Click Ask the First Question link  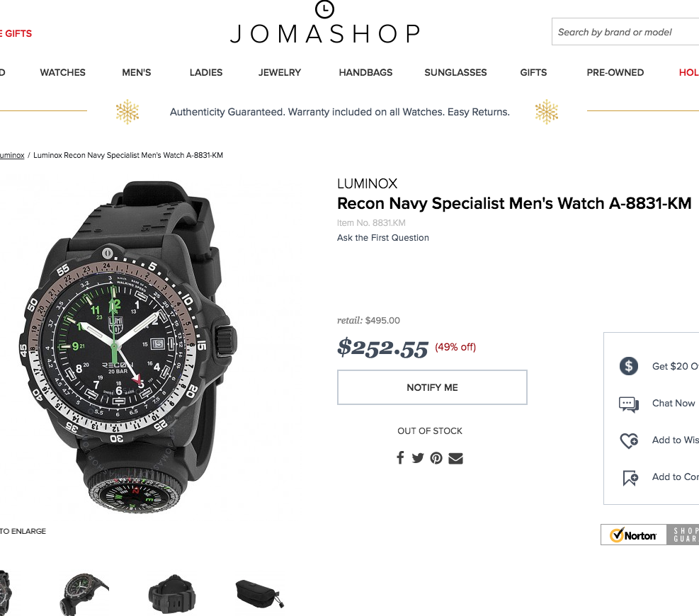tap(383, 238)
